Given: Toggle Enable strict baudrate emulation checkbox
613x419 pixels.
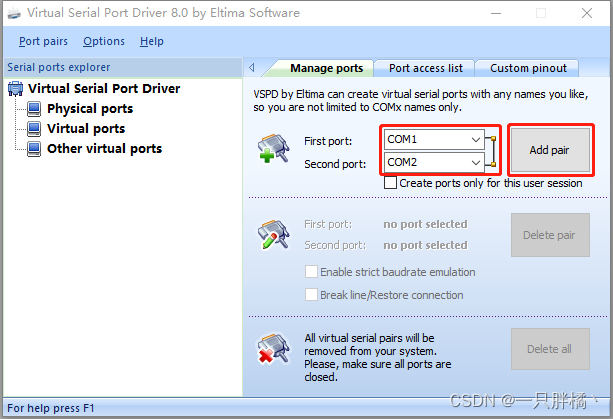Looking at the screenshot, I should [x=311, y=272].
